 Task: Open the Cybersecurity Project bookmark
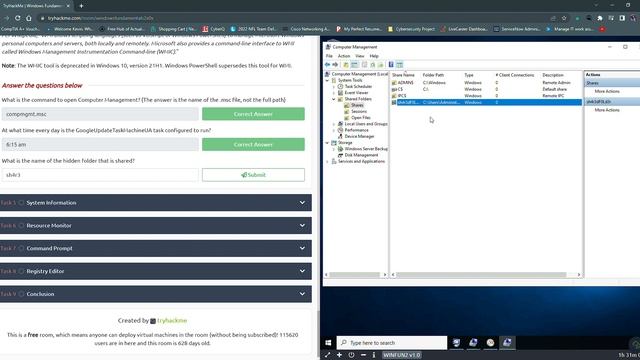pyautogui.click(x=411, y=29)
